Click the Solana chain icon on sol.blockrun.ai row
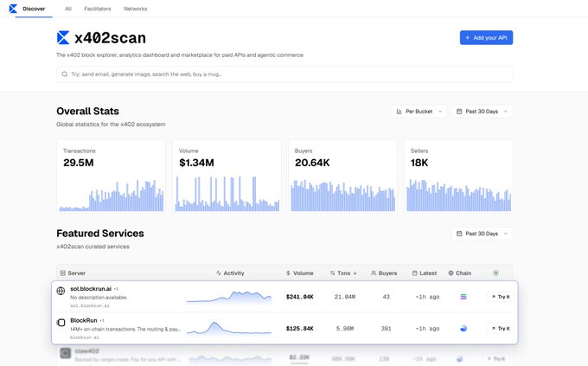 point(463,297)
